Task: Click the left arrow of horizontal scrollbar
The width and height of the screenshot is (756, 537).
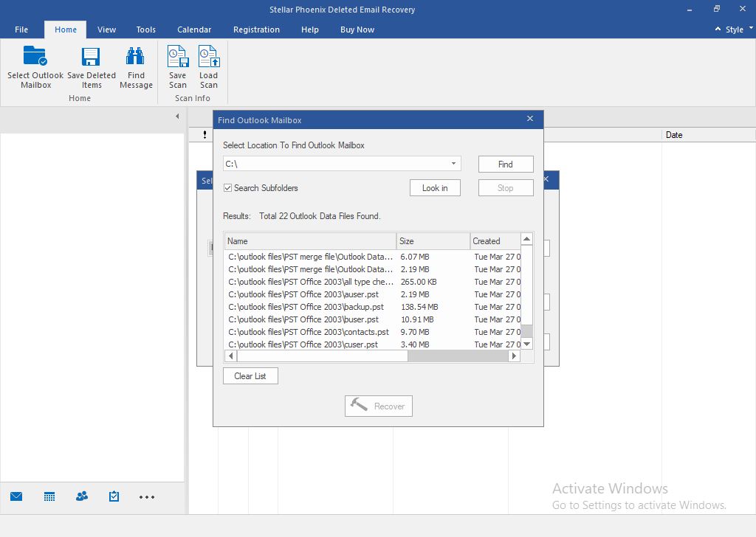Action: 231,356
